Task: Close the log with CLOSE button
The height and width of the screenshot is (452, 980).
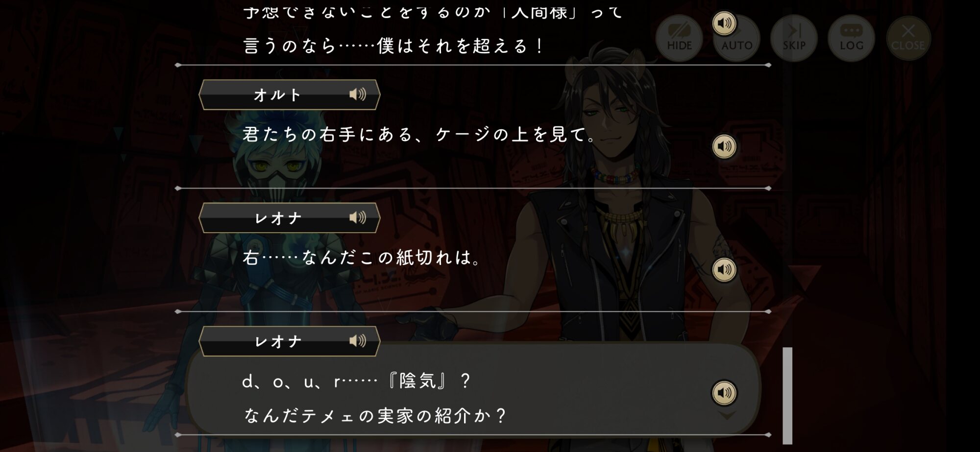Action: coord(908,38)
